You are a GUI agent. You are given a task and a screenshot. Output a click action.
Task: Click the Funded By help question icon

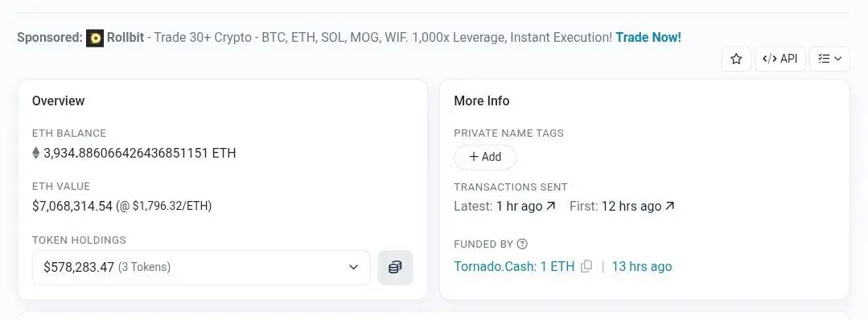pyautogui.click(x=522, y=244)
